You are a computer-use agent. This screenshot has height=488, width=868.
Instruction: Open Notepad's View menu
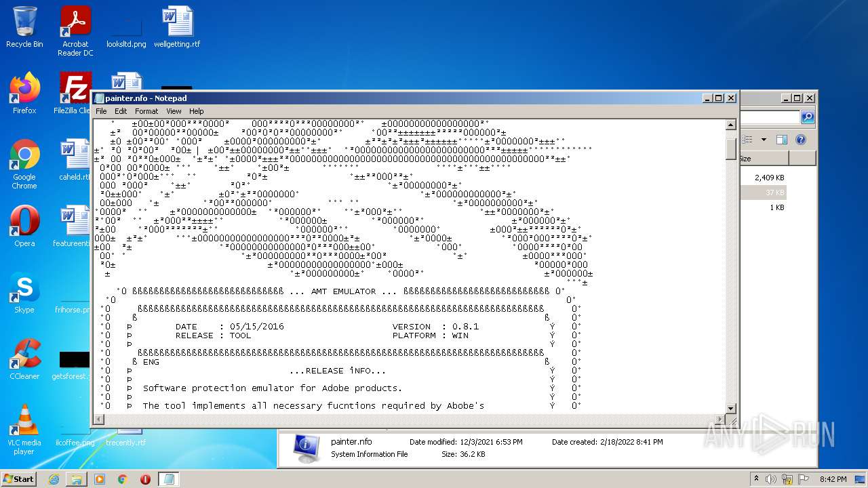[x=174, y=111]
